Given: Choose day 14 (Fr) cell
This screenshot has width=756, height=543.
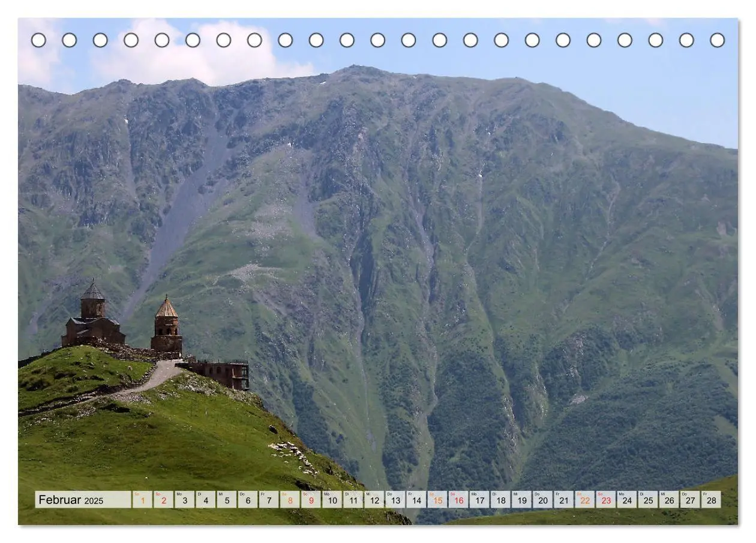Looking at the screenshot, I should 416,500.
